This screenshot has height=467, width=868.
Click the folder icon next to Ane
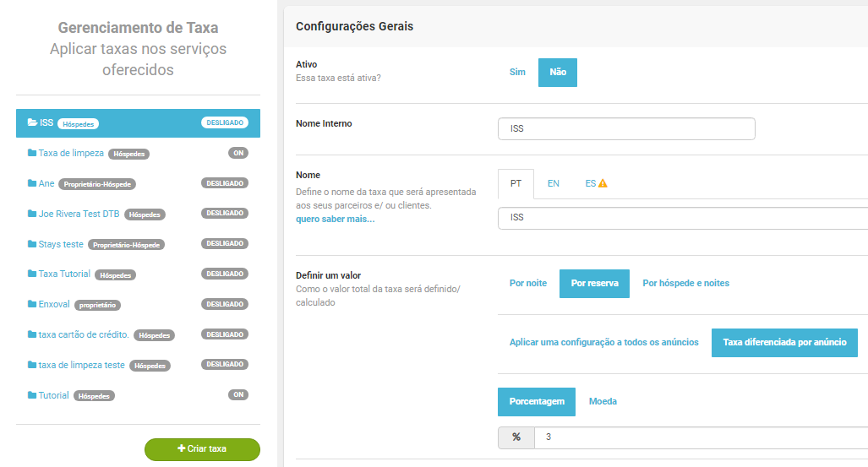32,183
